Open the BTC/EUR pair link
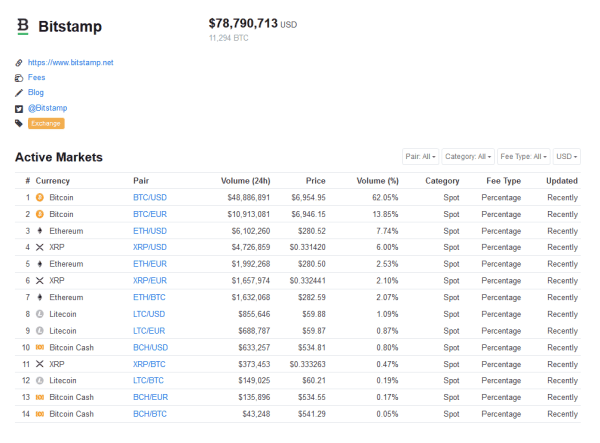 coord(150,214)
